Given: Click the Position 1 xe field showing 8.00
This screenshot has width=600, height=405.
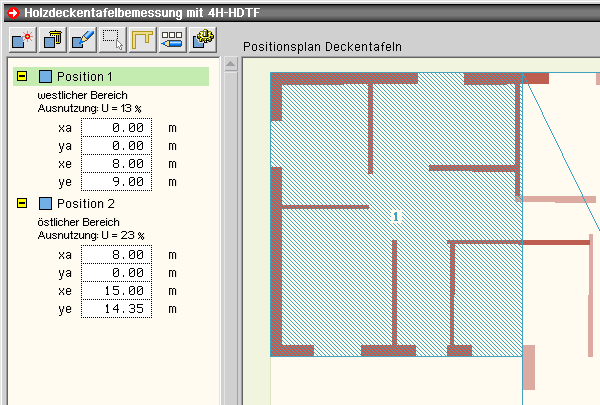Looking at the screenshot, I should (118, 164).
